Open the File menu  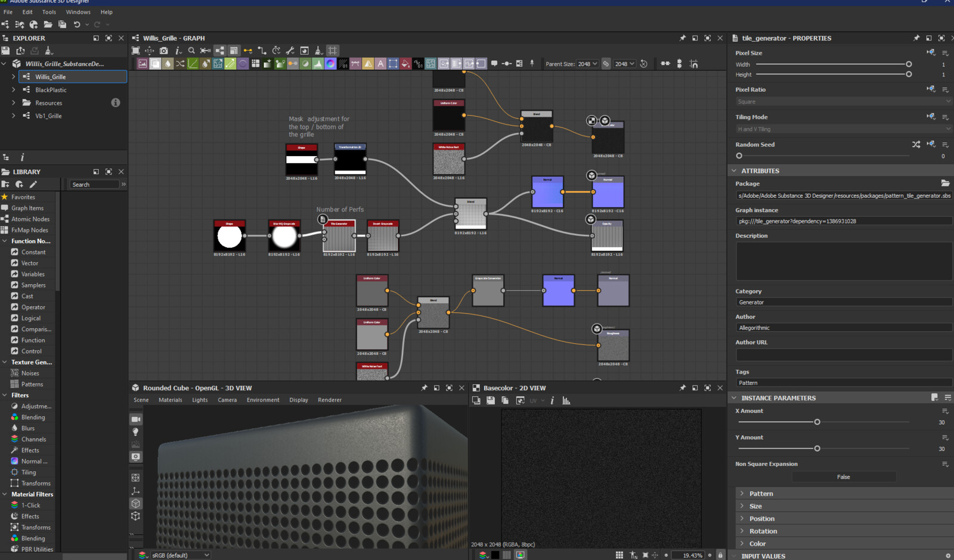tap(8, 12)
